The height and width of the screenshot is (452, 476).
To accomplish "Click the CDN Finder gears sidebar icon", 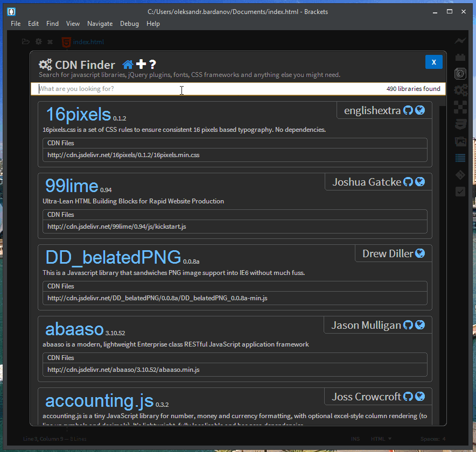I will click(460, 90).
